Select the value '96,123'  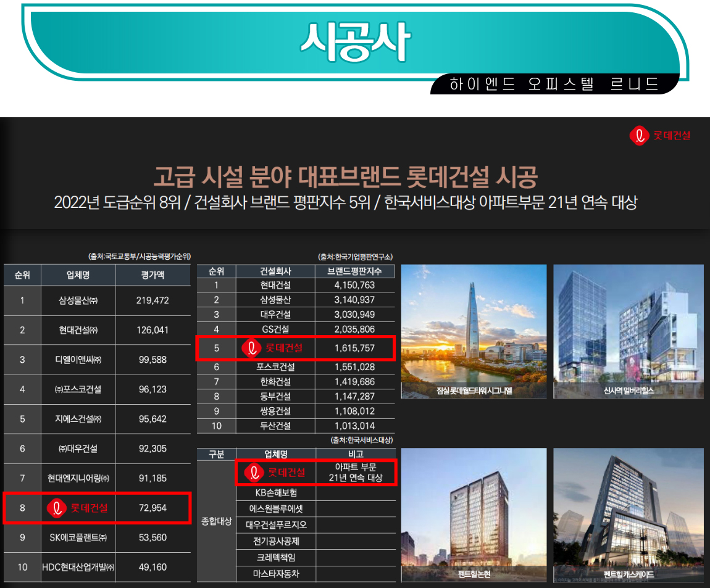(x=152, y=389)
